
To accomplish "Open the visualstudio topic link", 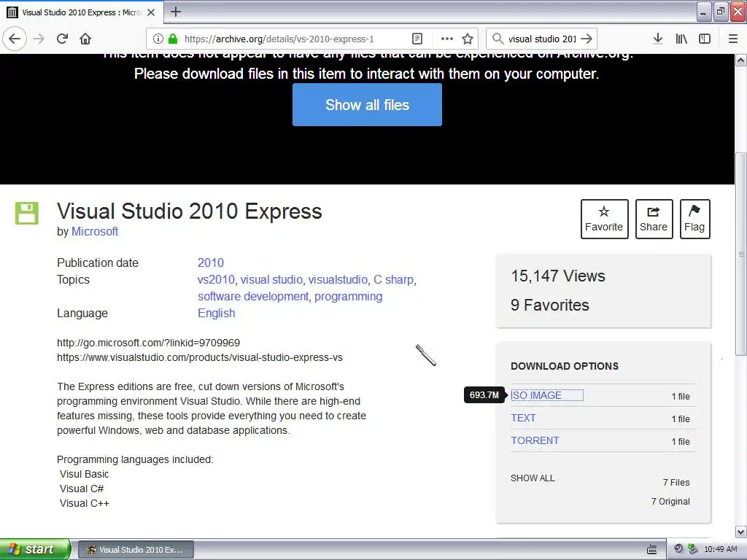I will [x=338, y=279].
